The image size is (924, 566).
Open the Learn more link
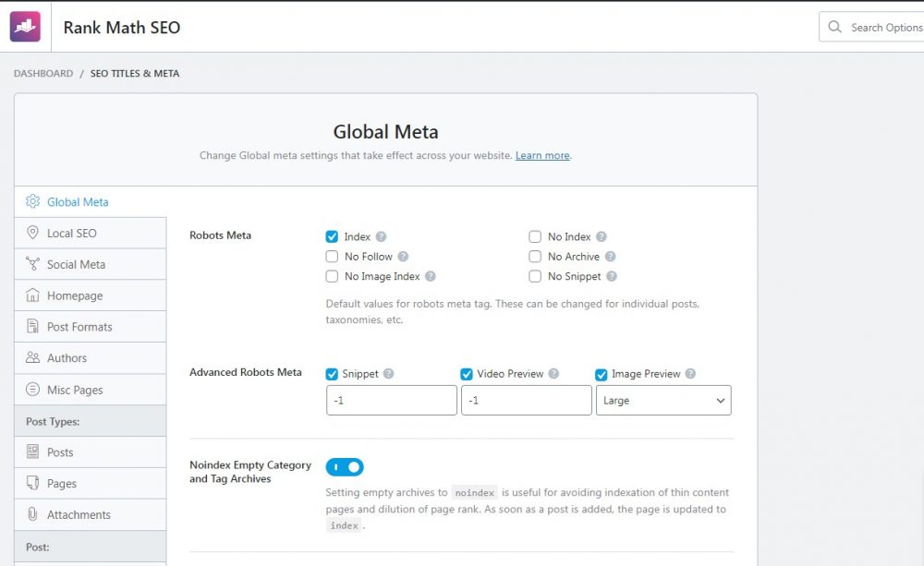point(542,155)
